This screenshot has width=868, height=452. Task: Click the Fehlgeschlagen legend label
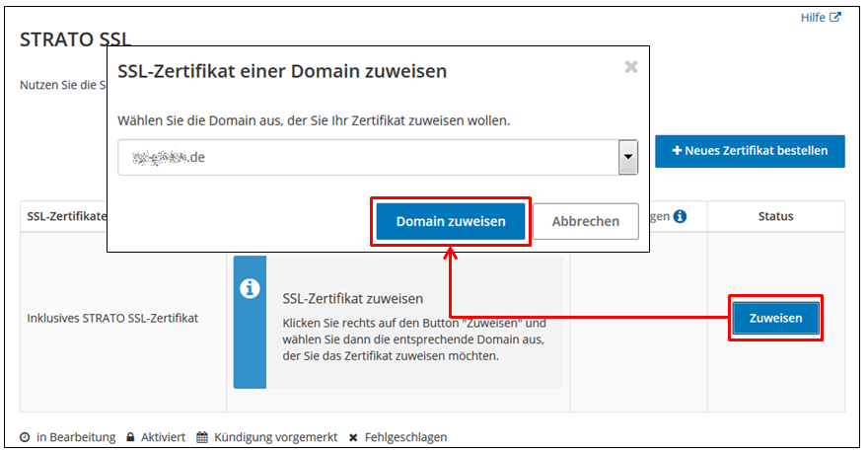(x=405, y=437)
